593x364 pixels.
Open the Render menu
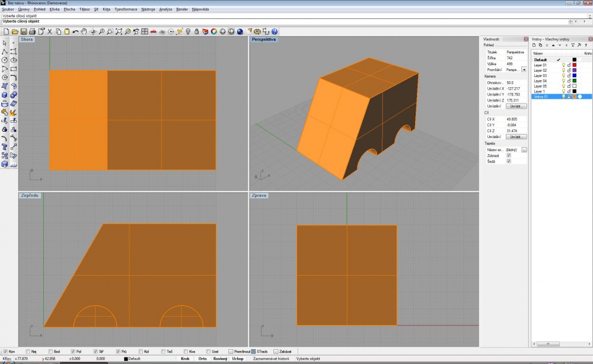click(x=182, y=9)
